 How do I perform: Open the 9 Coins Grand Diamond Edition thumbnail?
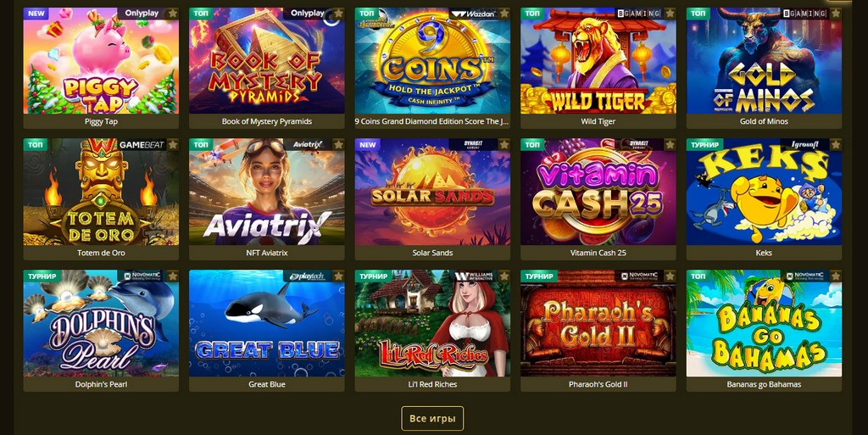(432, 60)
